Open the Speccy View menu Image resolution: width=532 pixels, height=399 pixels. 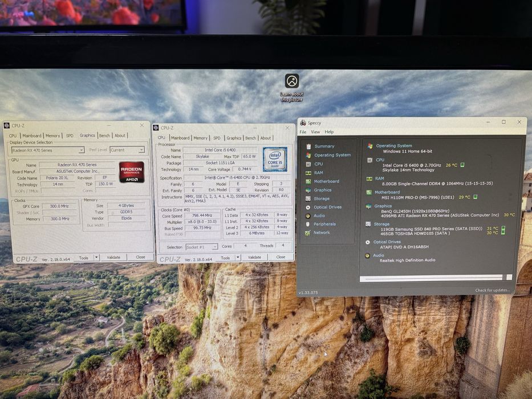315,132
